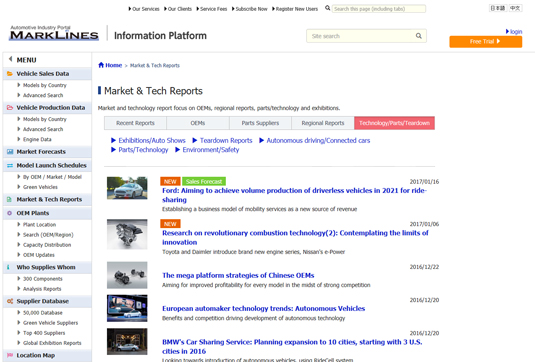Click the Location Map flag icon
The width and height of the screenshot is (535, 362).
[x=10, y=355]
